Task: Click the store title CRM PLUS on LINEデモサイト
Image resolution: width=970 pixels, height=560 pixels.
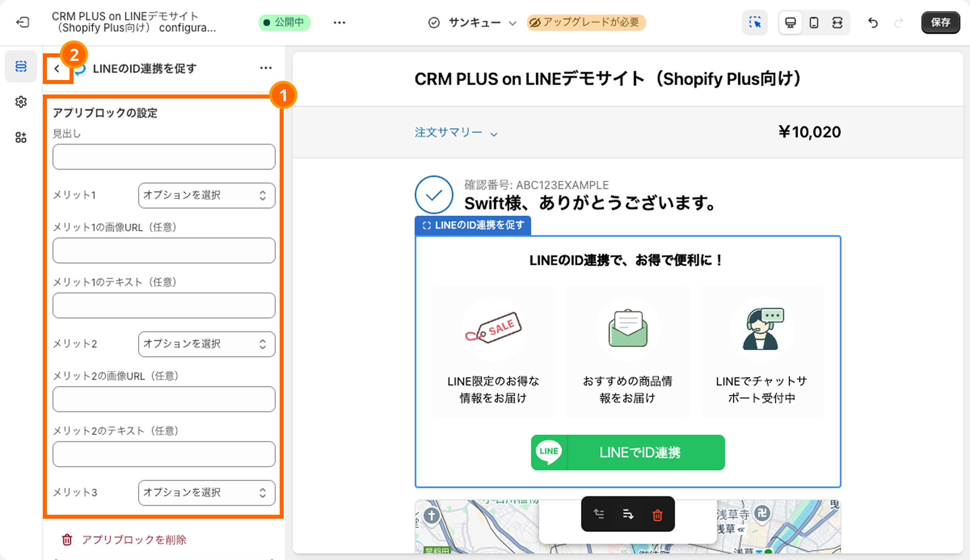Action: point(608,79)
